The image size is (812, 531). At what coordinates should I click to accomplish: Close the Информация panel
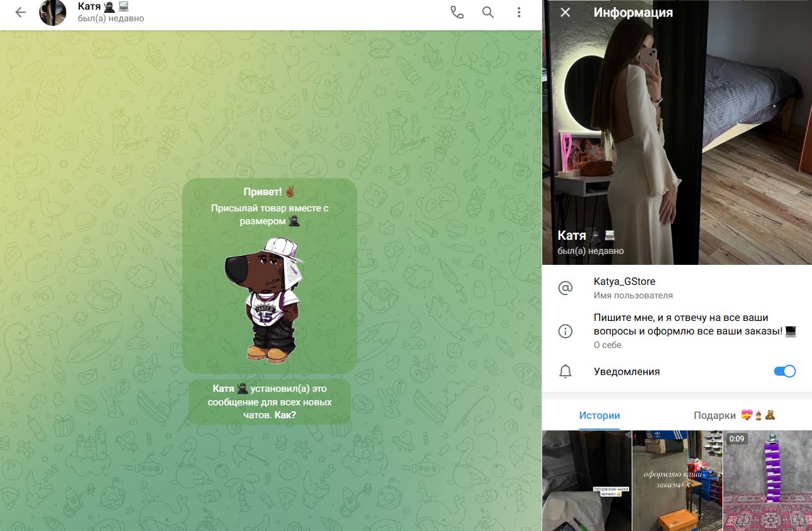565,13
